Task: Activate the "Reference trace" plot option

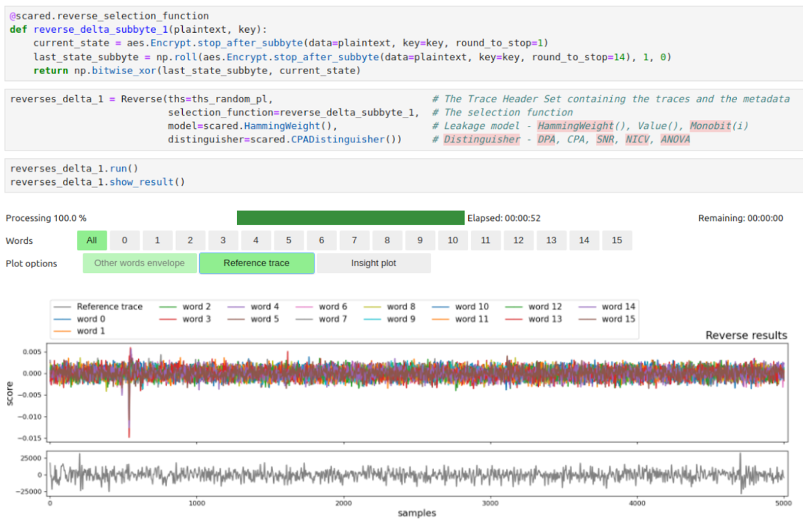Action: [x=256, y=263]
